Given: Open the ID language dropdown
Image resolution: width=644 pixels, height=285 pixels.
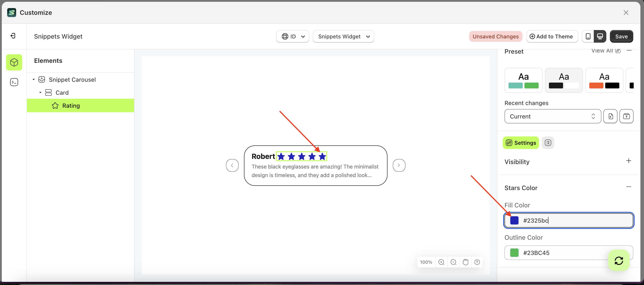Looking at the screenshot, I should (x=292, y=37).
